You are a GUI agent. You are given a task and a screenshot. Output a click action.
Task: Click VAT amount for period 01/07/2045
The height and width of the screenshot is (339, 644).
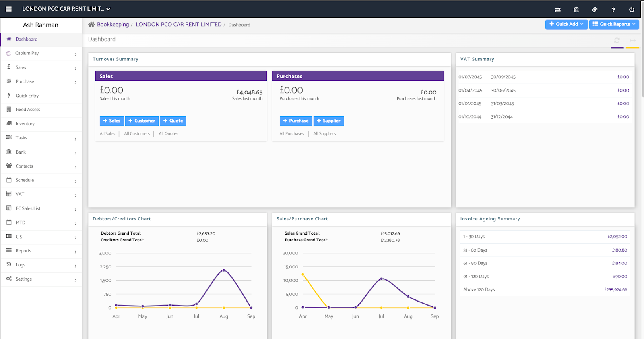pyautogui.click(x=623, y=77)
